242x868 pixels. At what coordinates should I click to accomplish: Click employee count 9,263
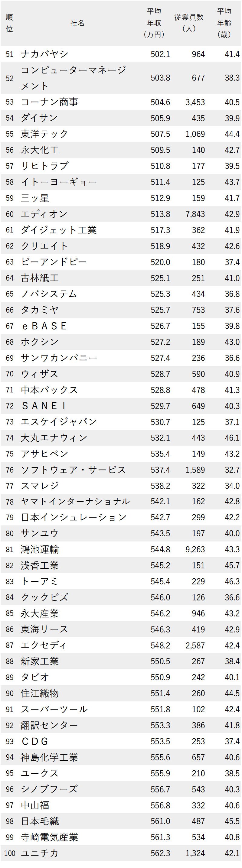[x=195, y=550]
